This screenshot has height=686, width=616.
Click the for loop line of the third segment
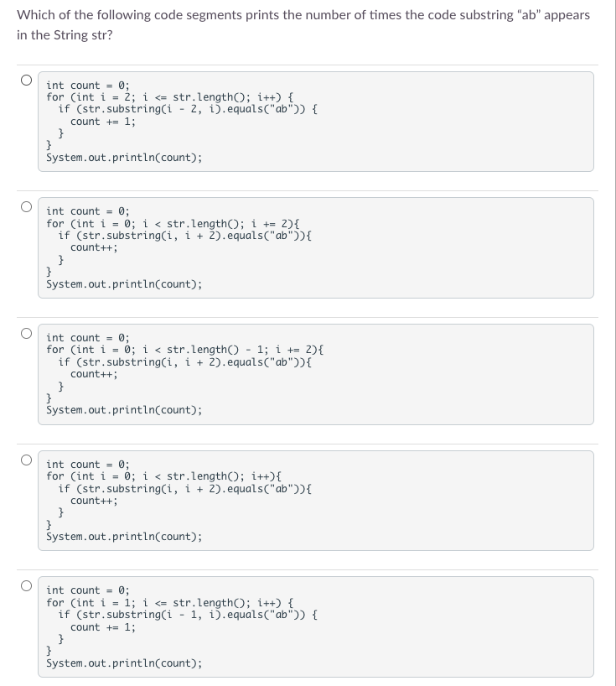[186, 350]
